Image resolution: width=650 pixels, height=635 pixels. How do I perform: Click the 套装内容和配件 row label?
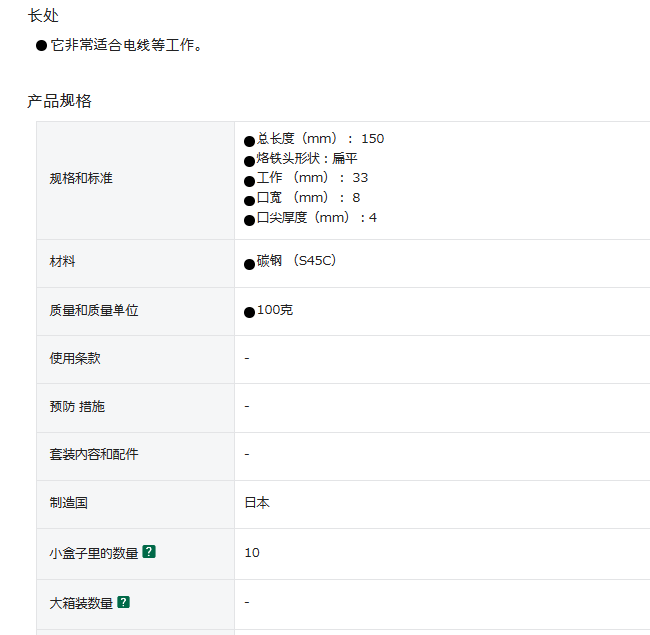coord(94,454)
